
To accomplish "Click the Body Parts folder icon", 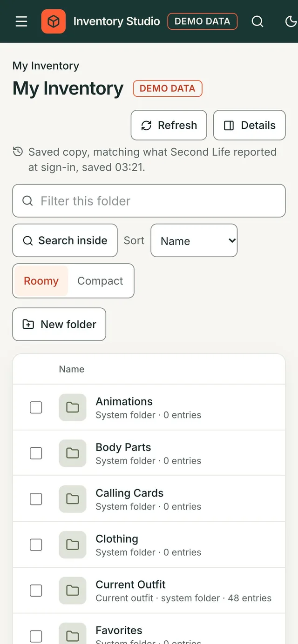I will (x=73, y=453).
